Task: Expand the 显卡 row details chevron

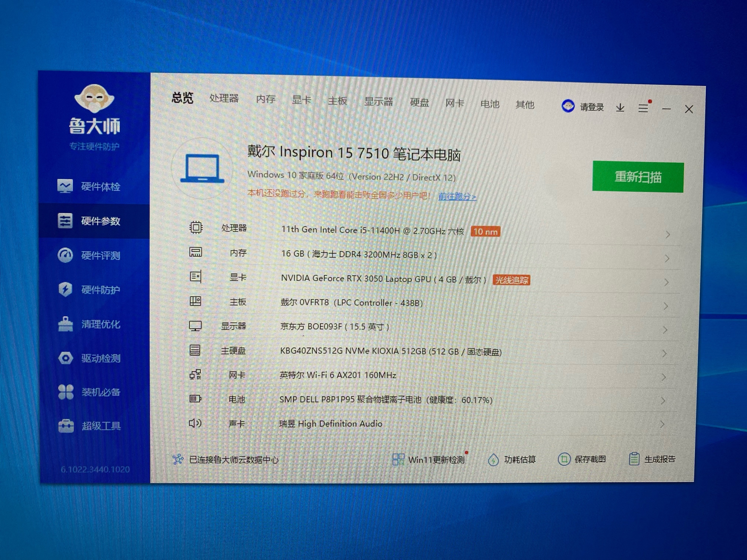Action: (667, 282)
